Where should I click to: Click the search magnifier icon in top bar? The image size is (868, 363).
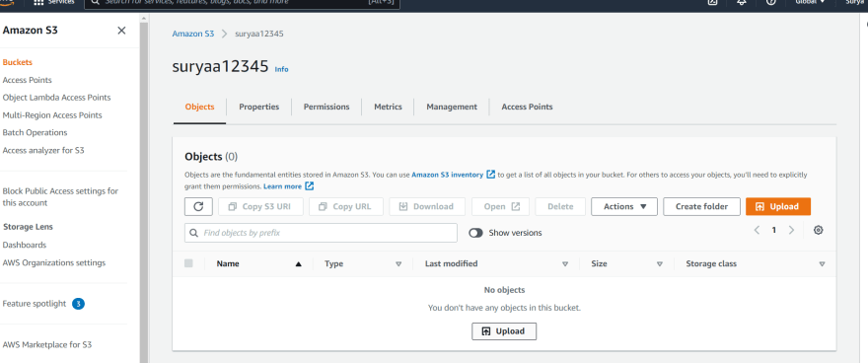(x=95, y=2)
